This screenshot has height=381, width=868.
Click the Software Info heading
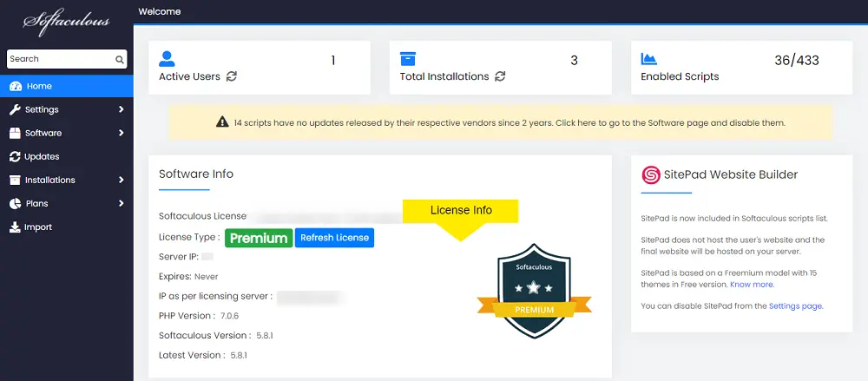coord(196,174)
